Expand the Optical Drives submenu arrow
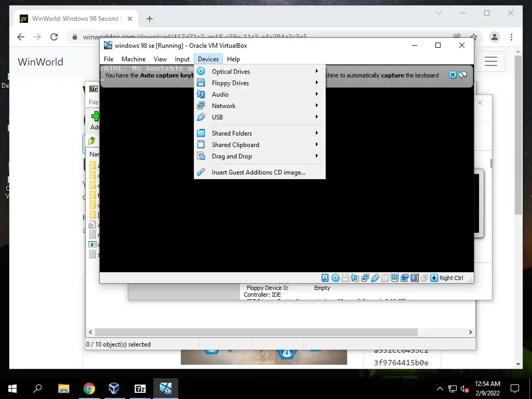Image resolution: width=532 pixels, height=399 pixels. pyautogui.click(x=316, y=71)
